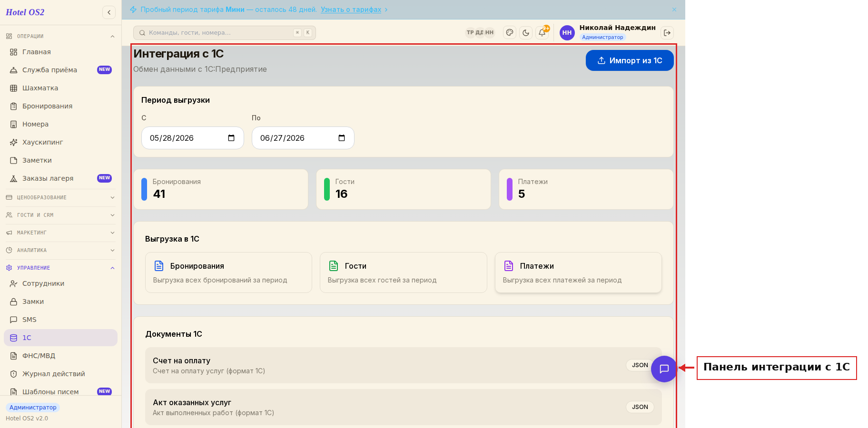This screenshot has width=868, height=428.
Task: Open the color theme palette icon
Action: (510, 33)
